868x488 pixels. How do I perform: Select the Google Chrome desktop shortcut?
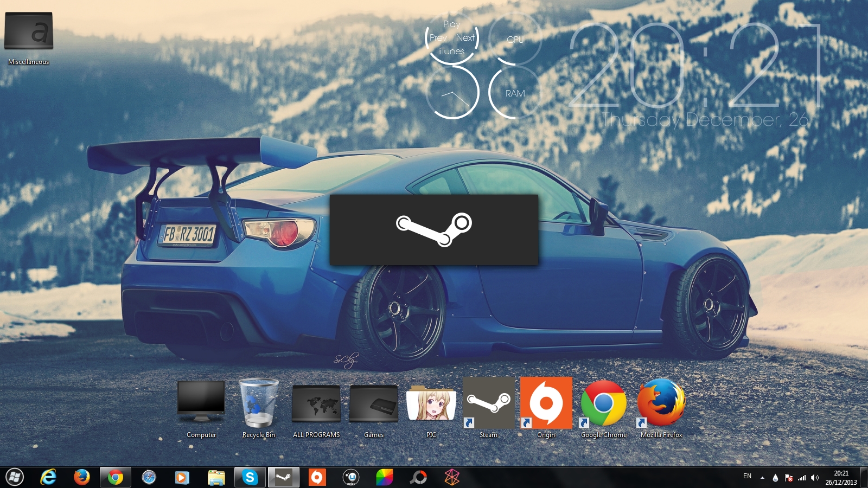604,409
